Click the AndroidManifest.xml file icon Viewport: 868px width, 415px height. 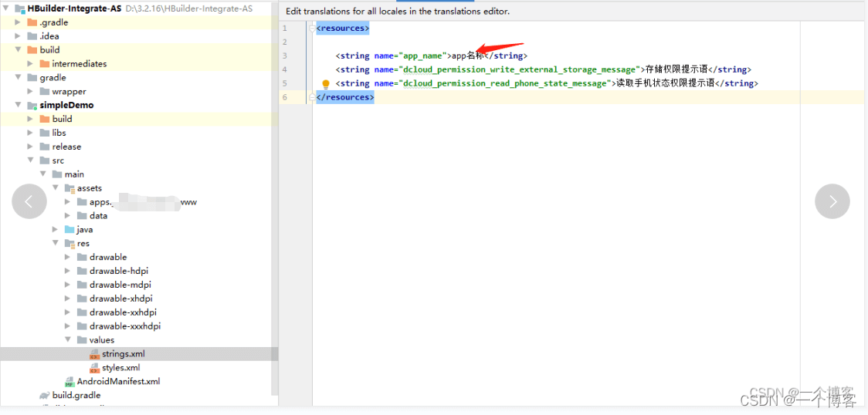click(70, 382)
